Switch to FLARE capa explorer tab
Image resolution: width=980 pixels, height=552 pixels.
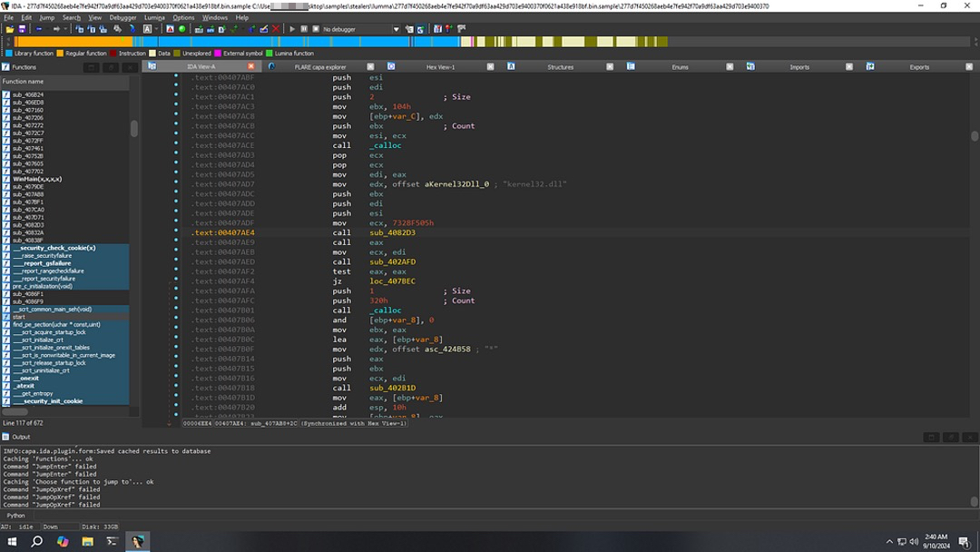[319, 66]
